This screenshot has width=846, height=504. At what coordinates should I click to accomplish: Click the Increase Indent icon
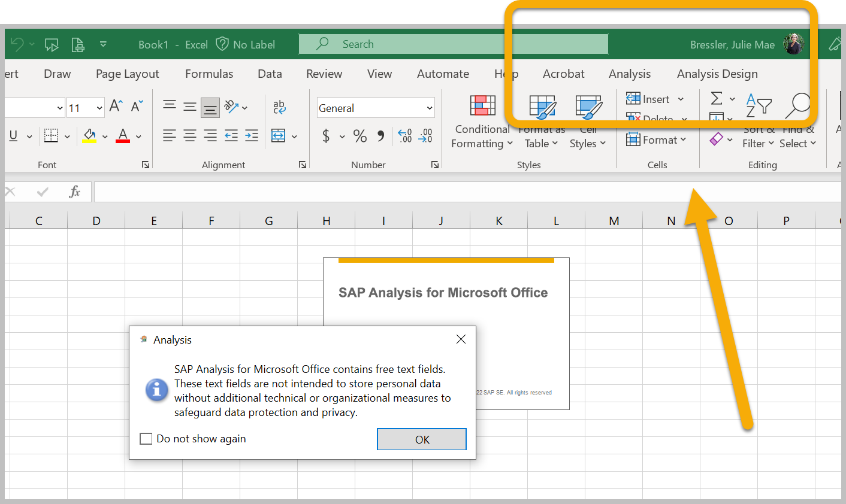tap(252, 136)
